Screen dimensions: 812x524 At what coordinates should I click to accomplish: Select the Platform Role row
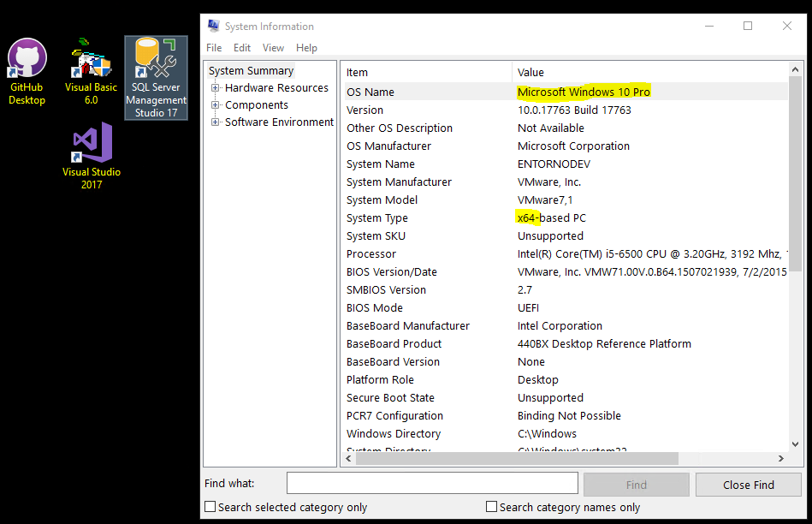click(566, 379)
